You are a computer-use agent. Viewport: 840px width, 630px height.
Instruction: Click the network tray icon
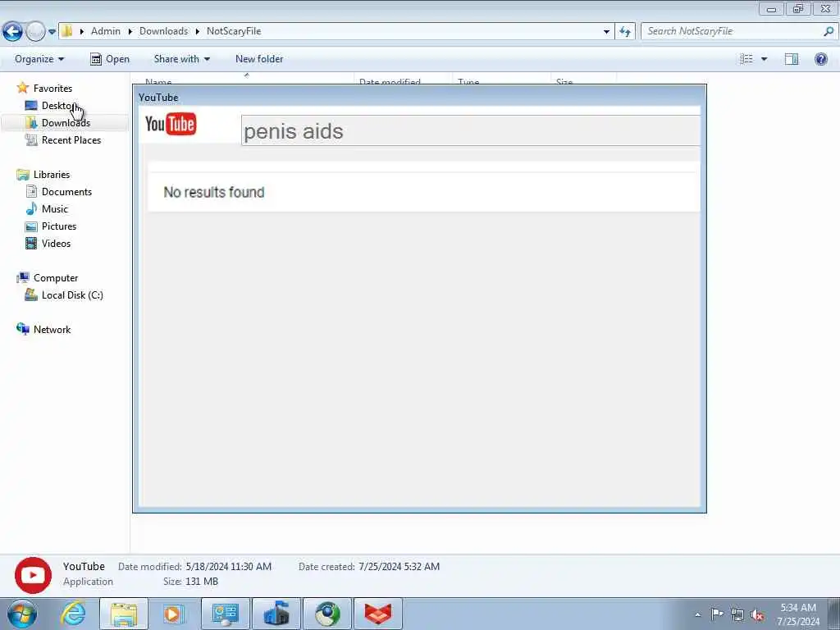click(x=737, y=614)
